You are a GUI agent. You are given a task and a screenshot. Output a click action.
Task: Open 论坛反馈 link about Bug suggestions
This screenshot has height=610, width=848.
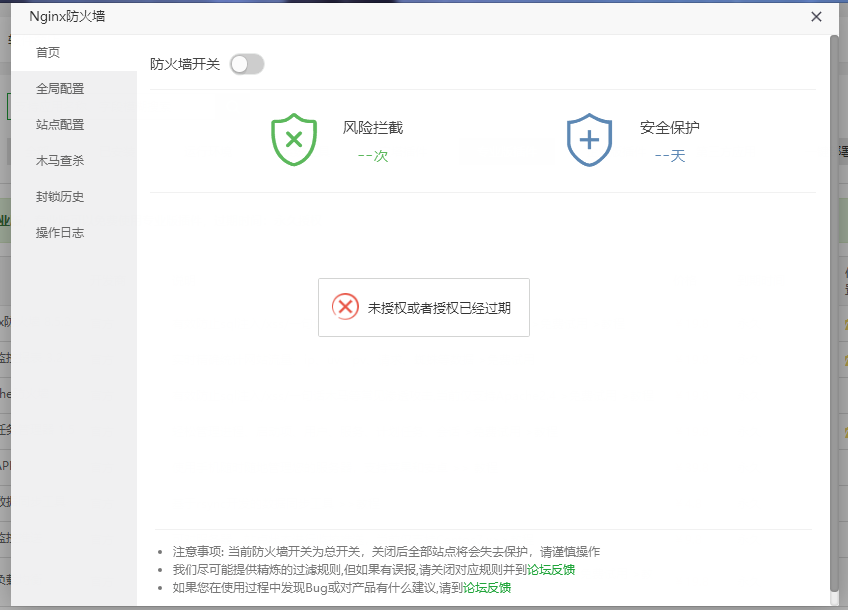pos(487,588)
